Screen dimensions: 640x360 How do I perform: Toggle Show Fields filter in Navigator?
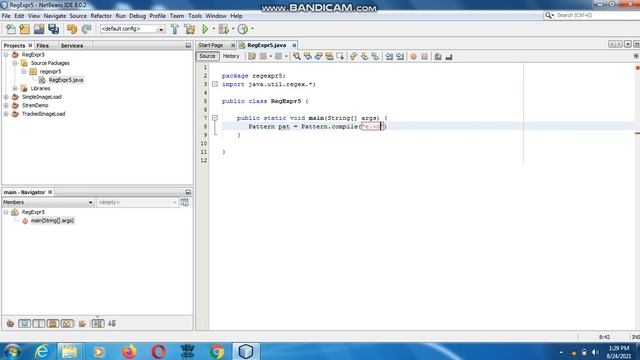24,324
